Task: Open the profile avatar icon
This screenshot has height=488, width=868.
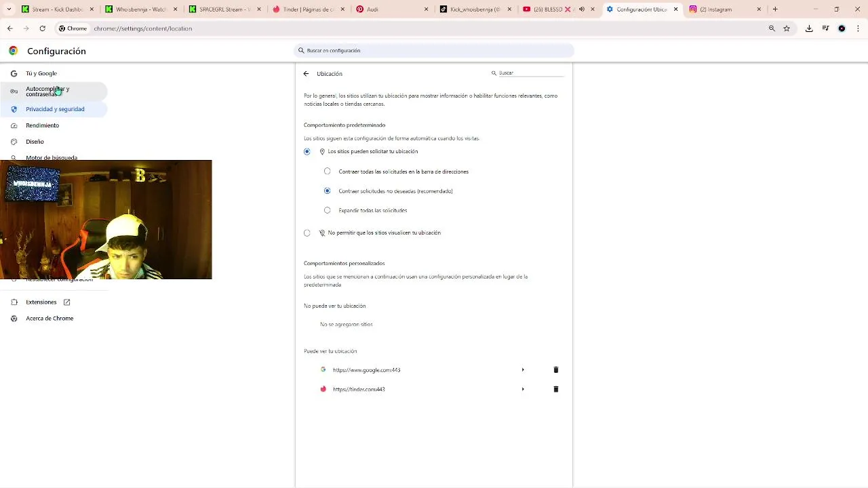Action: pos(842,28)
